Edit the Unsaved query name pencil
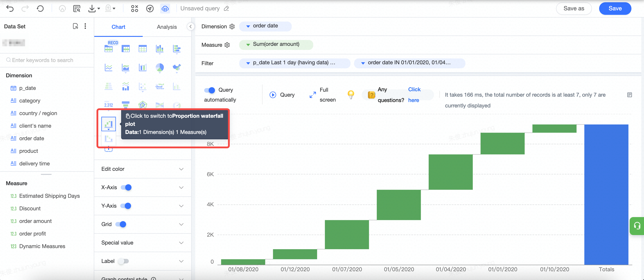The height and width of the screenshot is (280, 644). point(226,9)
